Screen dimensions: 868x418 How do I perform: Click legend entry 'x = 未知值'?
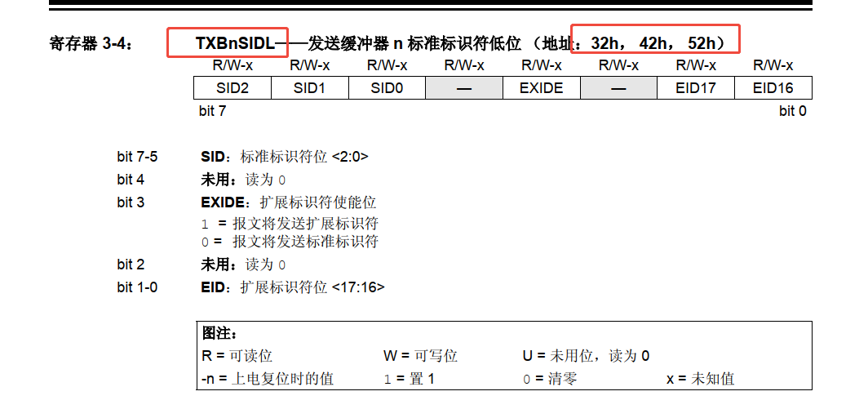pos(701,379)
